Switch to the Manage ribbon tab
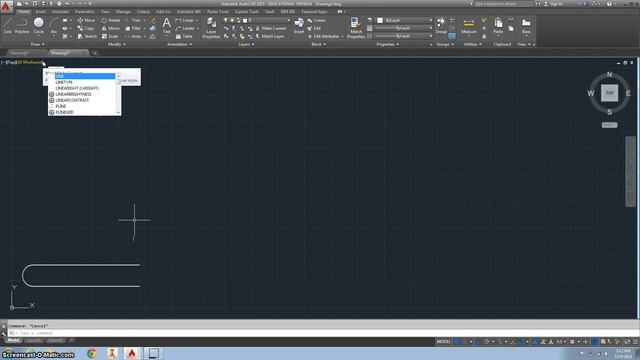Viewport: 640px width, 360px height. tap(123, 11)
